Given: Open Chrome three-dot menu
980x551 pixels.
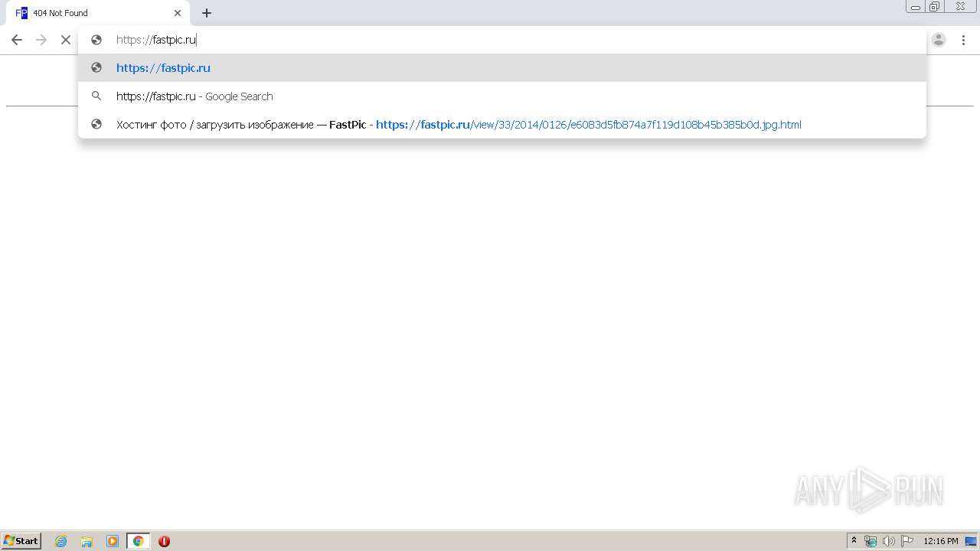Looking at the screenshot, I should (x=963, y=40).
